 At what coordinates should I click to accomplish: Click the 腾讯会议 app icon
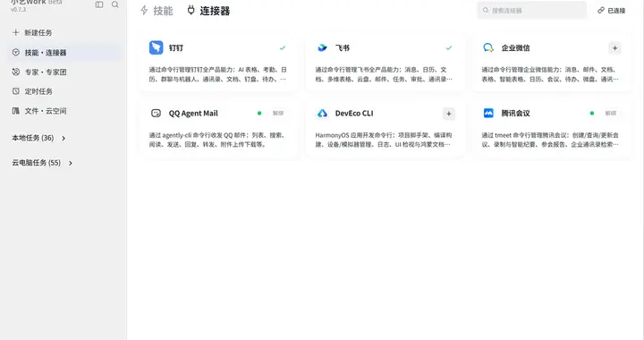[488, 114]
